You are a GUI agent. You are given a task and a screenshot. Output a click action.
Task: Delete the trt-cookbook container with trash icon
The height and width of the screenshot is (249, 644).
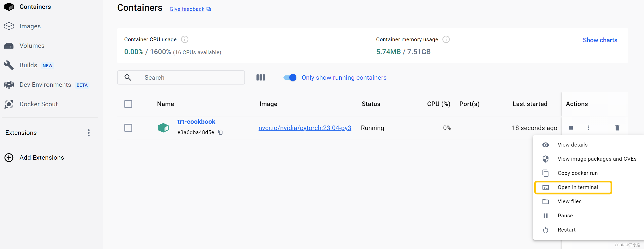click(x=617, y=128)
